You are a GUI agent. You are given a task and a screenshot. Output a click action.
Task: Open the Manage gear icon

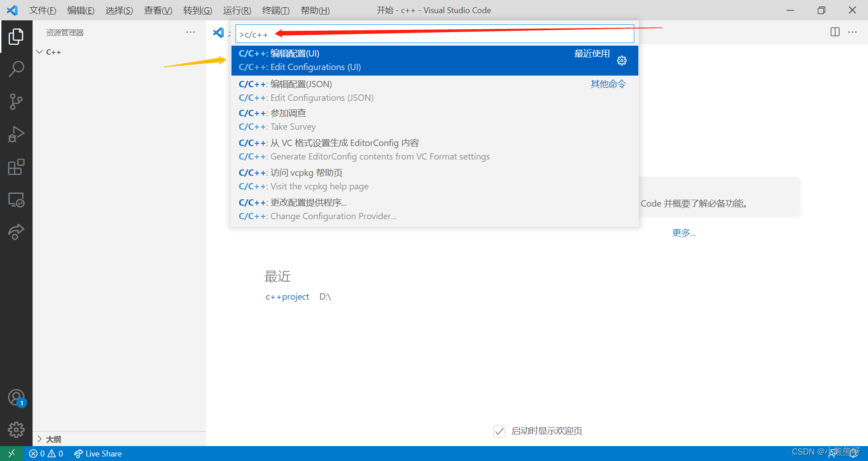point(16,430)
